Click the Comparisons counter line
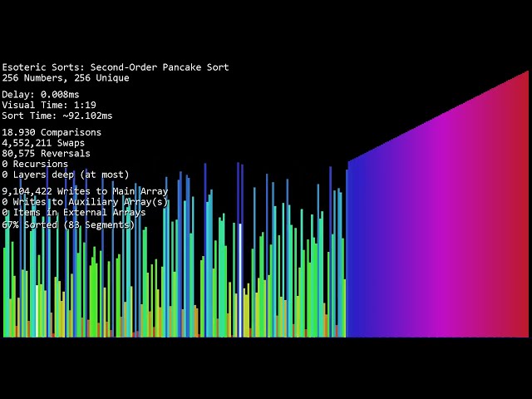The height and width of the screenshot is (399, 532). (x=52, y=132)
